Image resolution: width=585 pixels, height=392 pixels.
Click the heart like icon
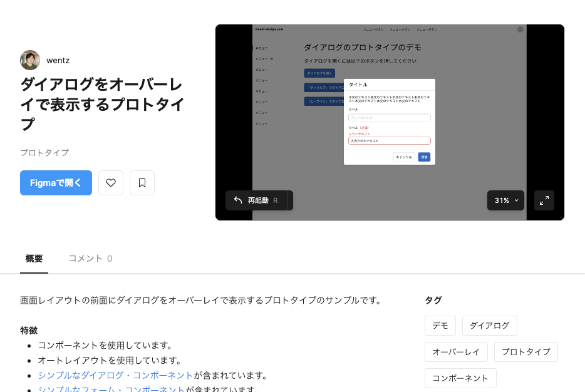[x=111, y=183]
